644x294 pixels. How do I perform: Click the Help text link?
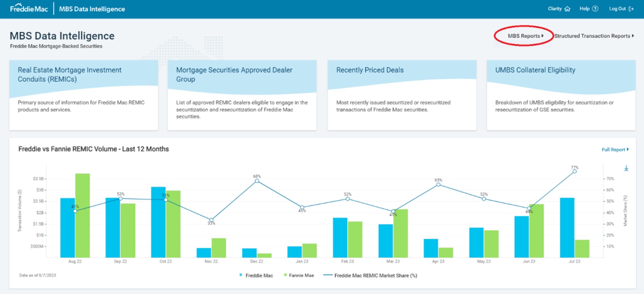click(x=585, y=8)
